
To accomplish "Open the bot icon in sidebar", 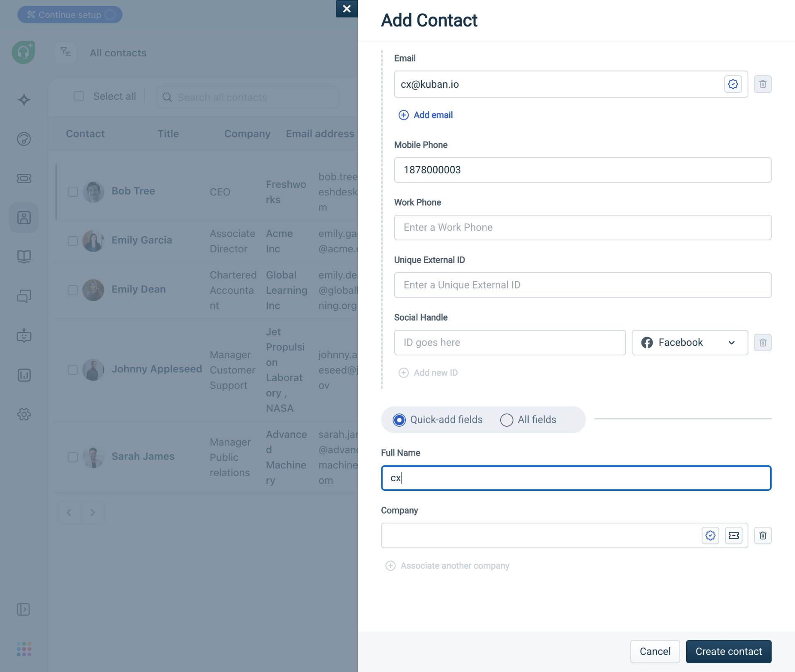I will (x=24, y=336).
